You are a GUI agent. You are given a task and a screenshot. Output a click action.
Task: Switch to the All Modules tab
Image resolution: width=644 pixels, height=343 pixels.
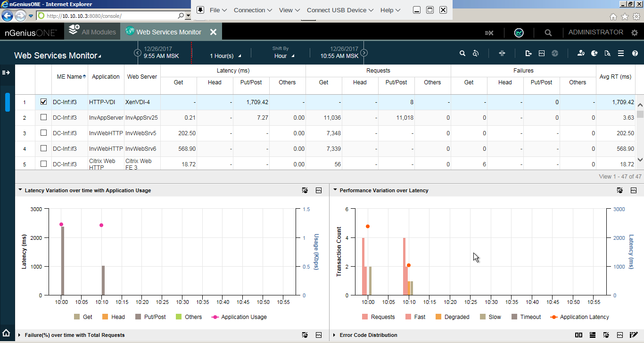tap(92, 32)
